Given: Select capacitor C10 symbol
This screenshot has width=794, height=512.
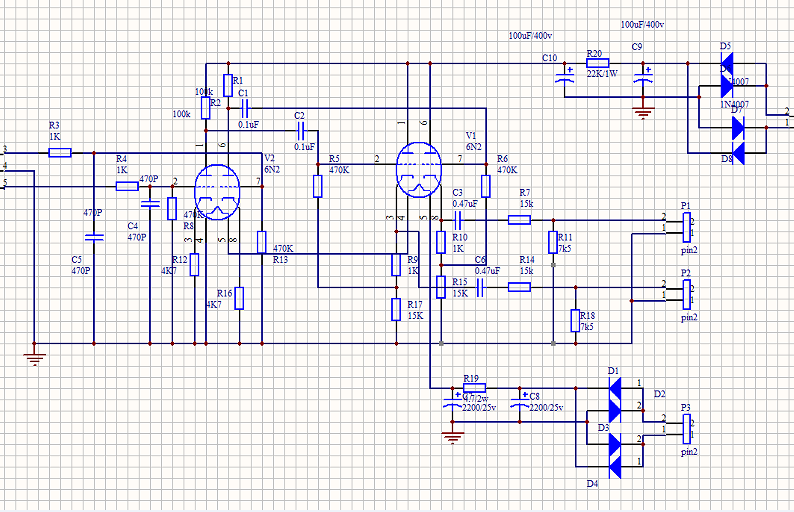Looking at the screenshot, I should click(565, 74).
